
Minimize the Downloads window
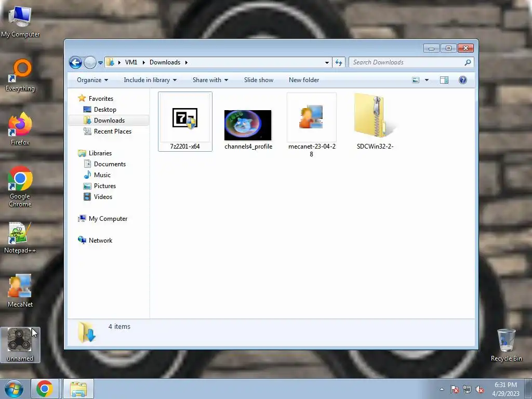tap(431, 48)
